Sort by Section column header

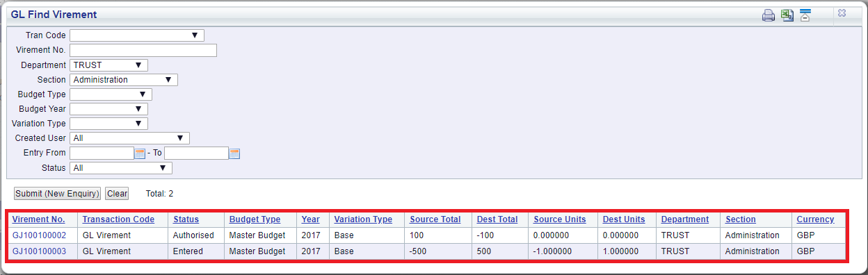[x=740, y=219]
